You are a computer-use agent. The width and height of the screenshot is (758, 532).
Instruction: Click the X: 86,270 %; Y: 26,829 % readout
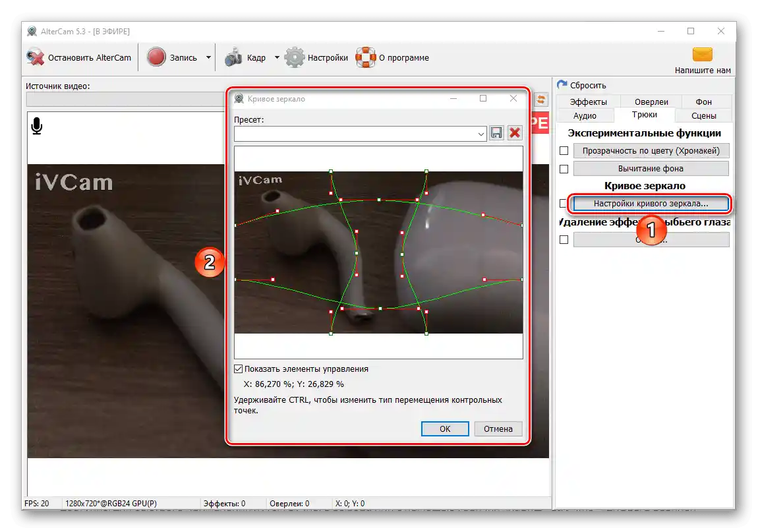tap(294, 384)
